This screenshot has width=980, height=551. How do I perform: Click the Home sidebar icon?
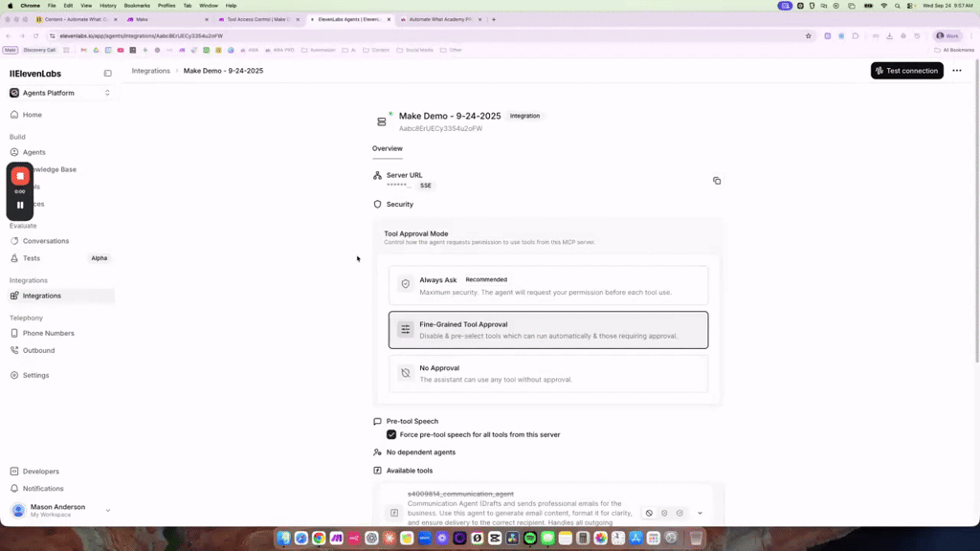coord(14,115)
